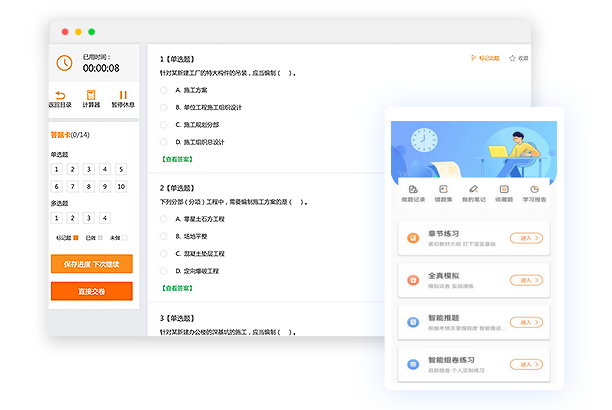This screenshot has height=410, width=612.
Task: Choose option B 场地平整 for question 2
Action: point(164,236)
